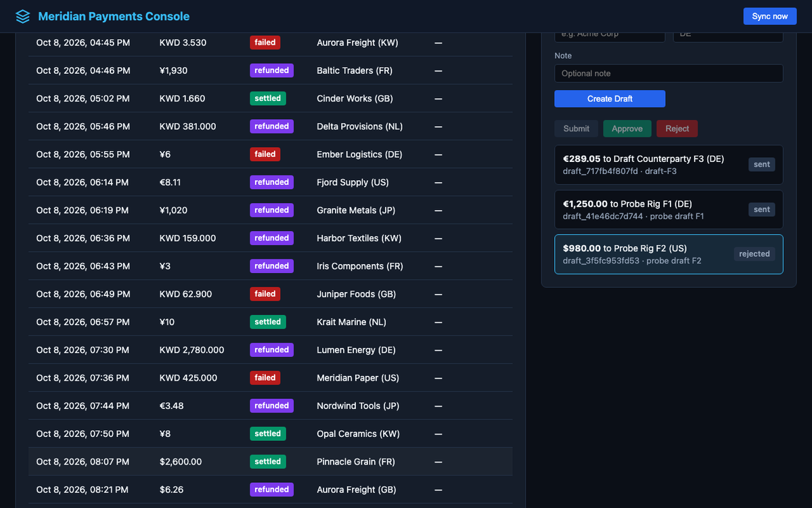This screenshot has height=508, width=812.
Task: Click amount KWD 62.900
Action: [185, 294]
